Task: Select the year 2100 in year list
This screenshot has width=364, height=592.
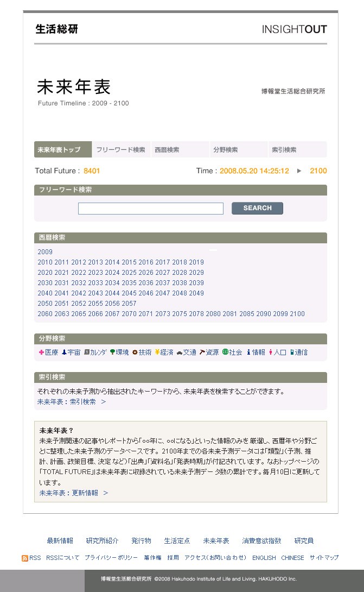Action: (297, 314)
